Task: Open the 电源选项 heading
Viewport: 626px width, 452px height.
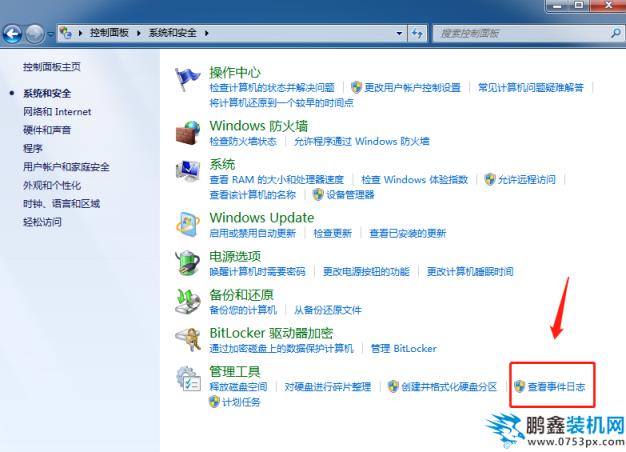Action: click(x=235, y=256)
